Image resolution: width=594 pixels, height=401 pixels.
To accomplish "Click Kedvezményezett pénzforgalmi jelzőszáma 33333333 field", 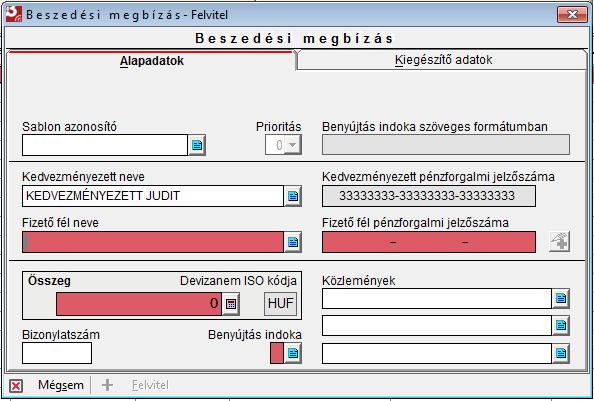I will pyautogui.click(x=429, y=196).
